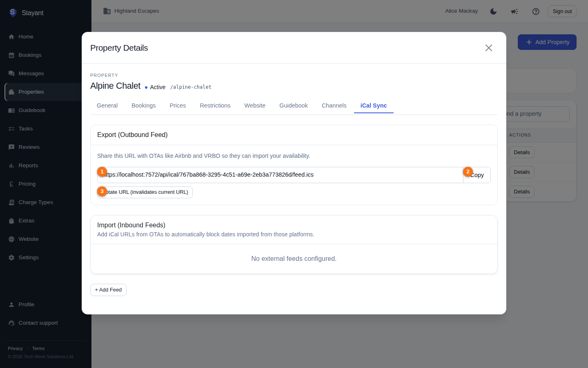Click the Highland Escapes organization name
Screen dimensions: 588x368
coord(137,11)
